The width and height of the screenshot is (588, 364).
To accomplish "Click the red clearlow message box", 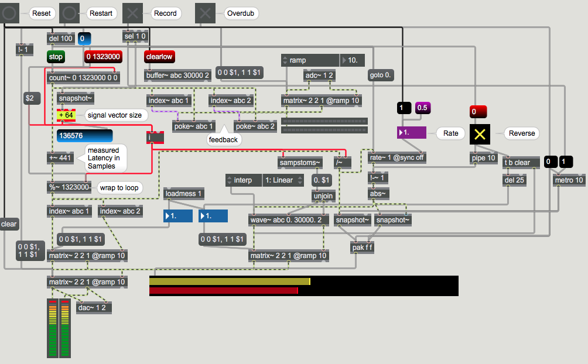I will tap(159, 57).
